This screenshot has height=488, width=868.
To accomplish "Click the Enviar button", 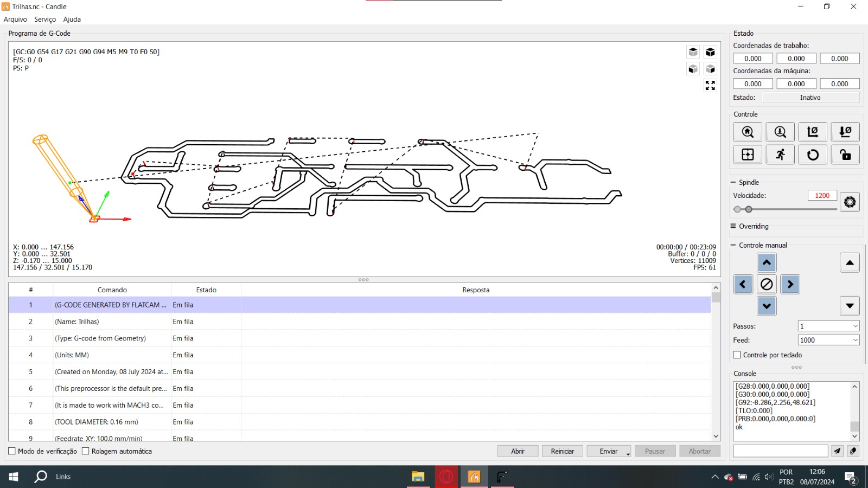I will (608, 451).
